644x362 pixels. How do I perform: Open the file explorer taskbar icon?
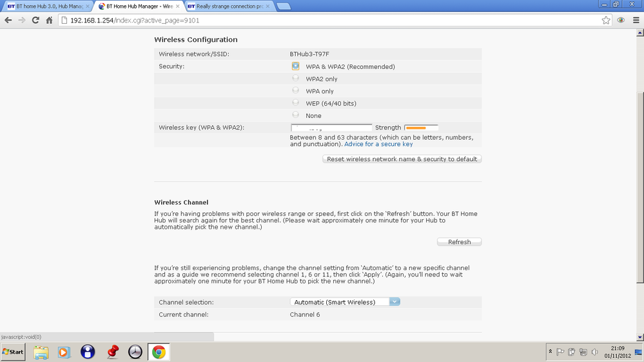[x=41, y=352]
